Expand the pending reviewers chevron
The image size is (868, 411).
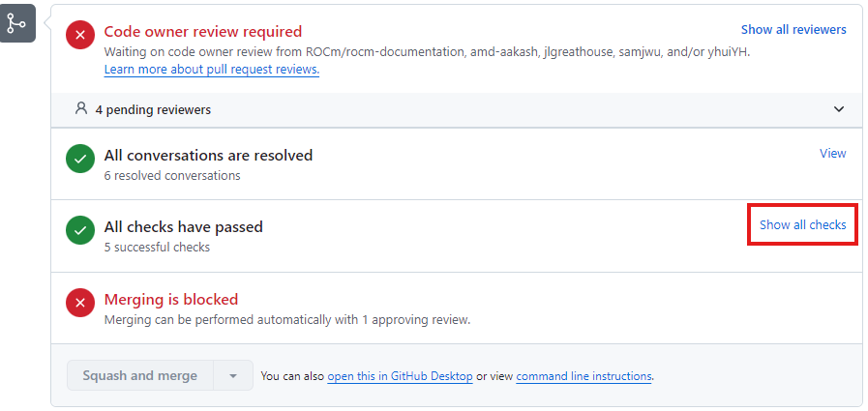coord(838,109)
